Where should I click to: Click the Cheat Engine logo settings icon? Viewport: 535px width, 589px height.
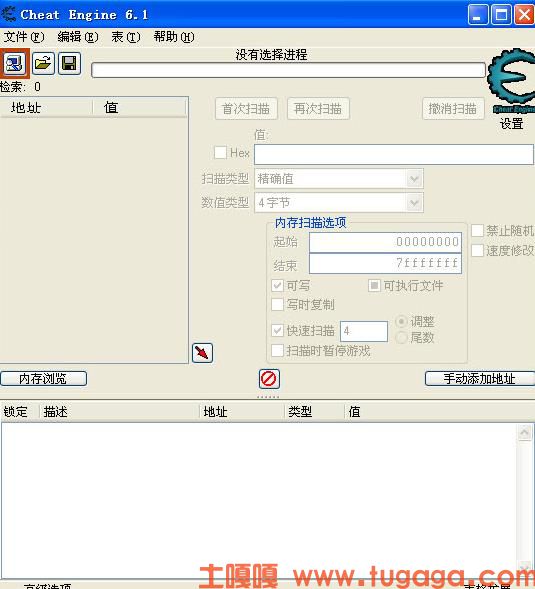pyautogui.click(x=512, y=80)
